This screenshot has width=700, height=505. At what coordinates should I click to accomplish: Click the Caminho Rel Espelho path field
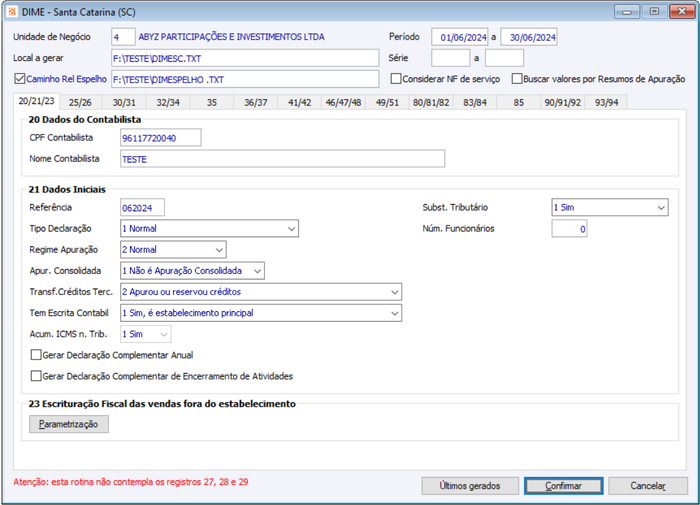click(x=245, y=79)
